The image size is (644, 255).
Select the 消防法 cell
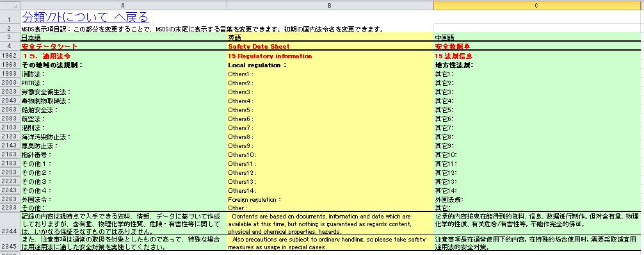tap(123, 74)
